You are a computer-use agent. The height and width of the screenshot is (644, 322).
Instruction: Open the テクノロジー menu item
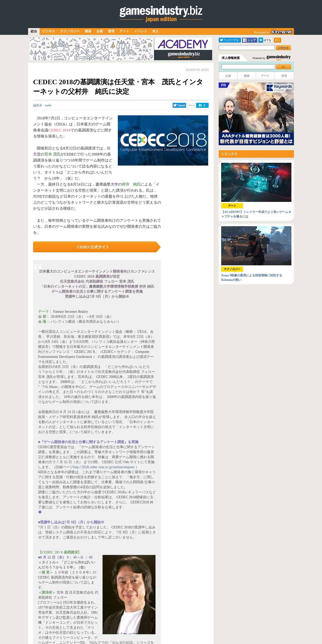(x=70, y=31)
